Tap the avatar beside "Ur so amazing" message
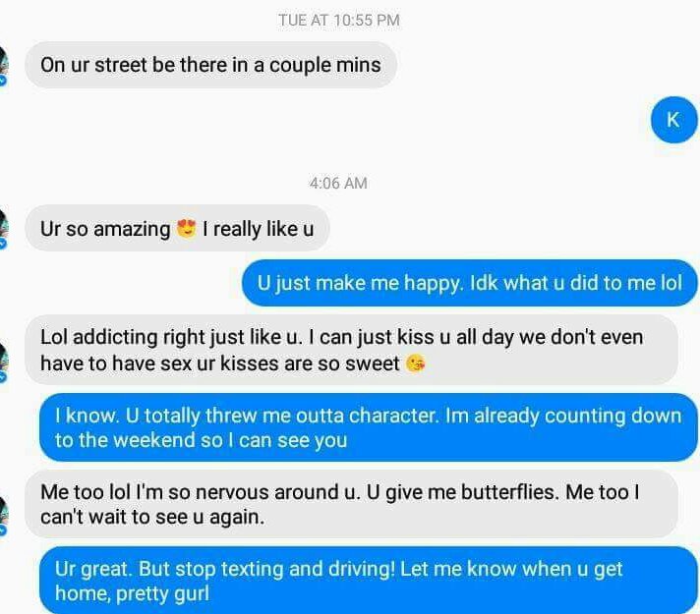Viewport: 700px width, 614px height. (4, 225)
